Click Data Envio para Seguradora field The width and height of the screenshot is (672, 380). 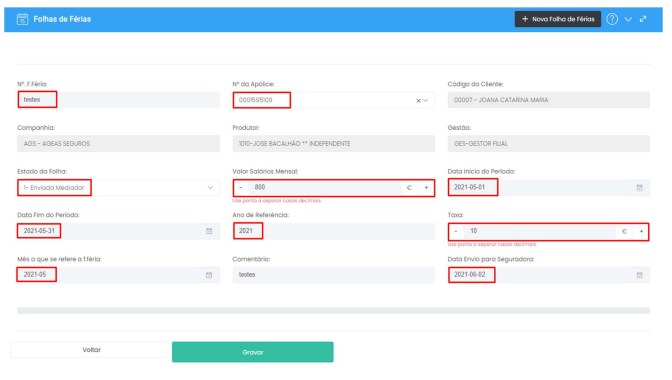tap(549, 275)
